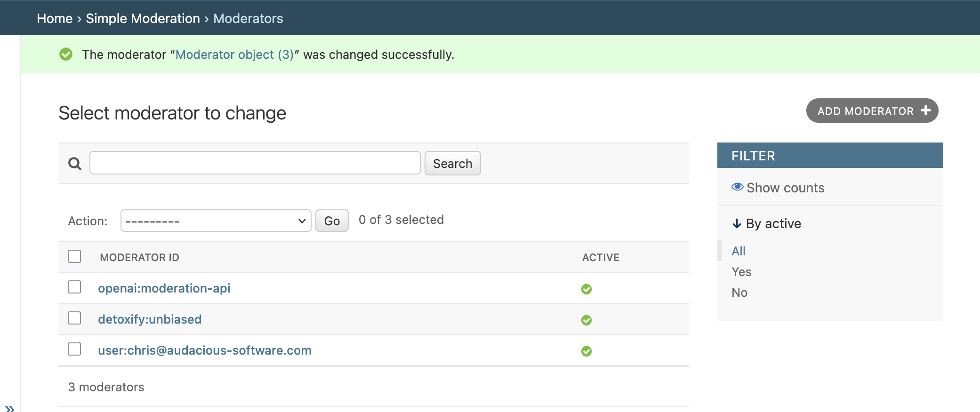
Task: Expand the sidebar with double-chevron icon
Action: click(10, 408)
